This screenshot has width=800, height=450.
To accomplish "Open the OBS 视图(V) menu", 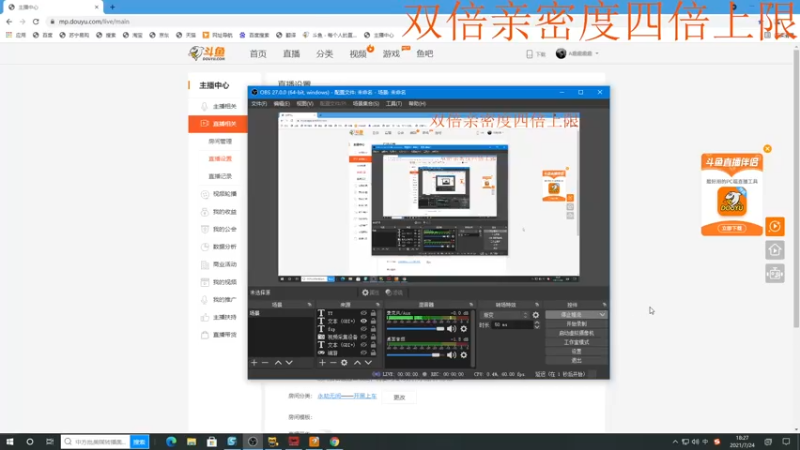I will click(x=305, y=104).
